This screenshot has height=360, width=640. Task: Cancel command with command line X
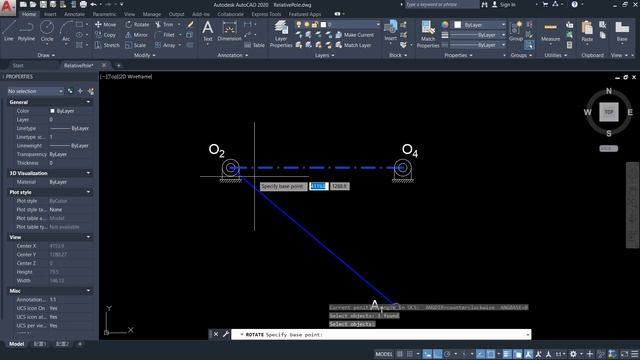pos(216,334)
